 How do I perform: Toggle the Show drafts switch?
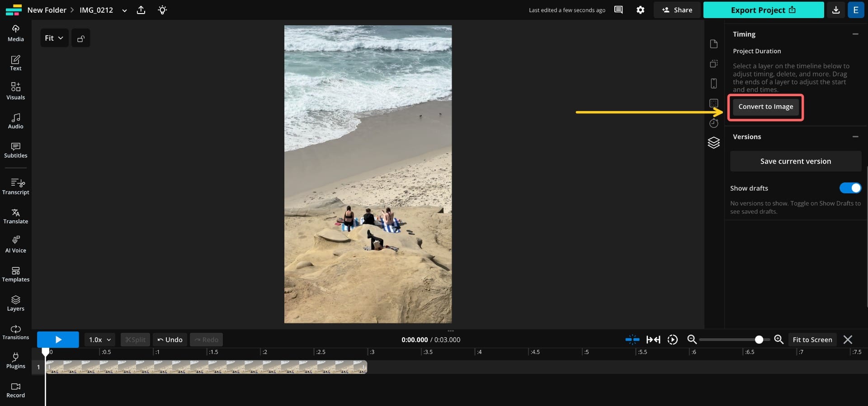coord(850,188)
